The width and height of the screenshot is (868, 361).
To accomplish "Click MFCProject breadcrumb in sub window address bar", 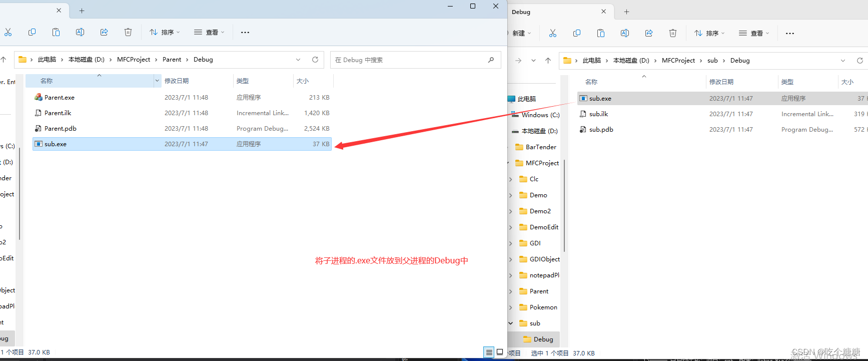I will coord(678,61).
